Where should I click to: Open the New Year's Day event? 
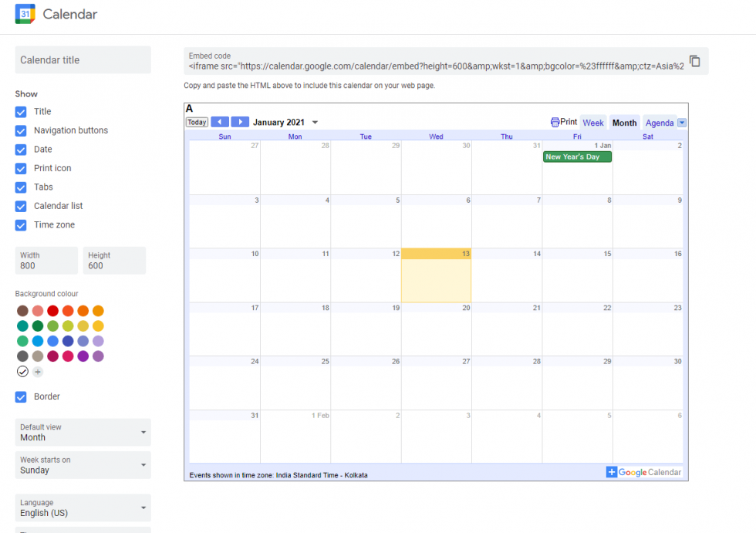click(x=577, y=157)
